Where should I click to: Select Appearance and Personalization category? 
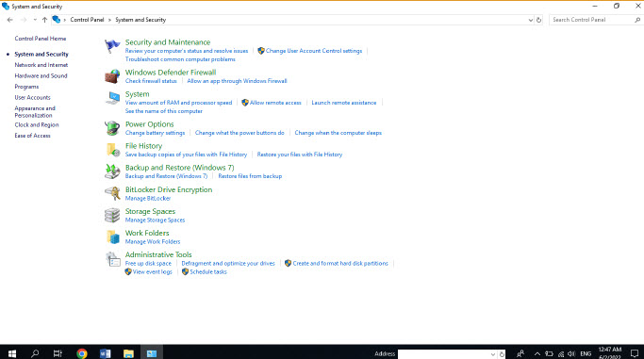click(35, 111)
